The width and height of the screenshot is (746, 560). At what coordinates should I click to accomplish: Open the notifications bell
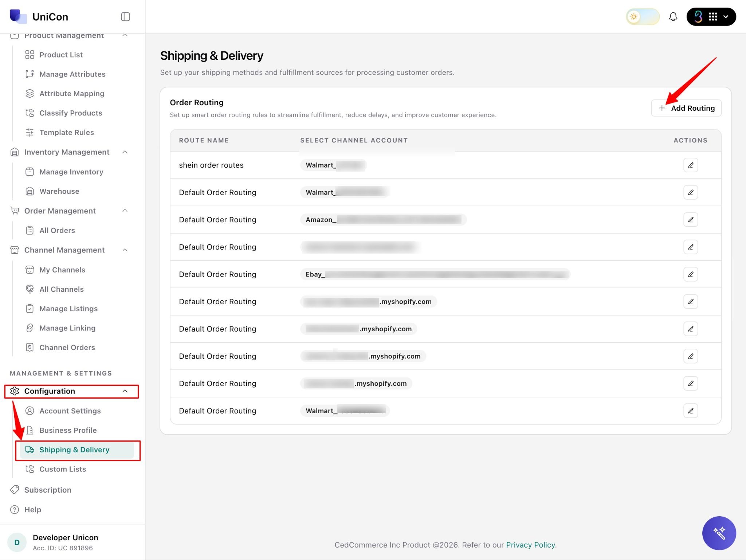[x=673, y=17]
